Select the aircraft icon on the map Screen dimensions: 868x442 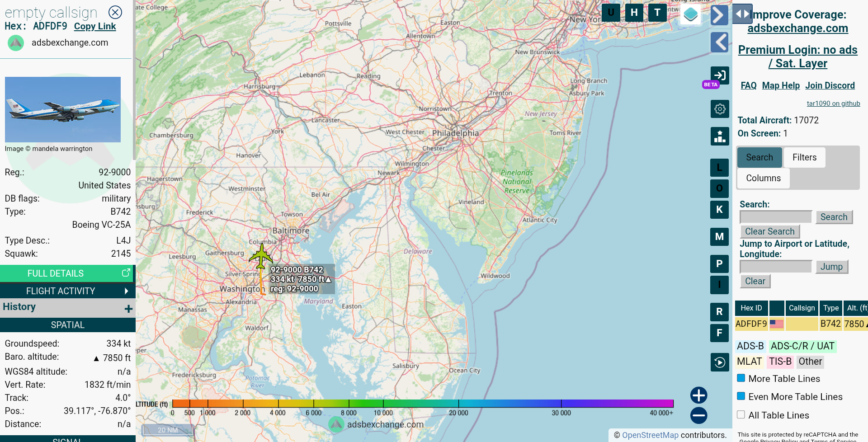point(261,256)
